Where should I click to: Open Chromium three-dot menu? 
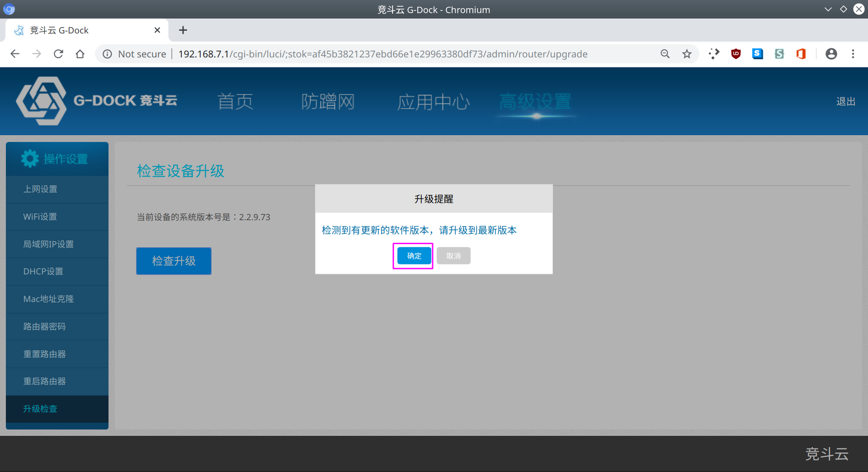[853, 54]
